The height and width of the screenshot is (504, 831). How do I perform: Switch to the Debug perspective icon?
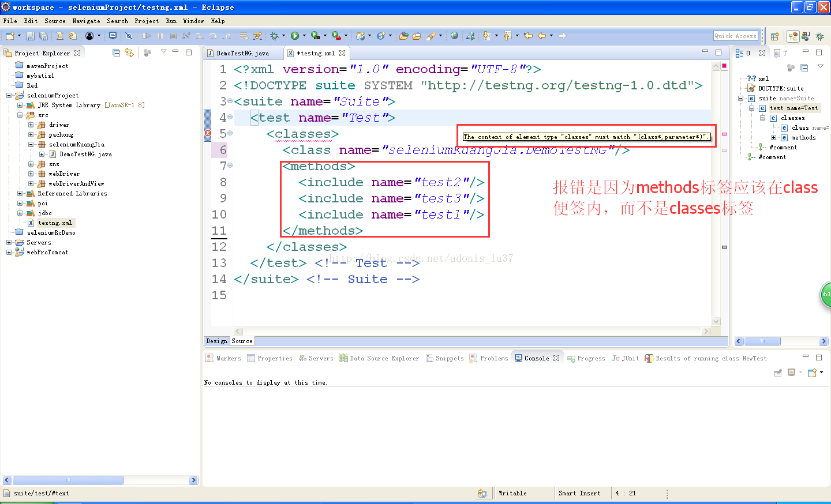[x=819, y=36]
